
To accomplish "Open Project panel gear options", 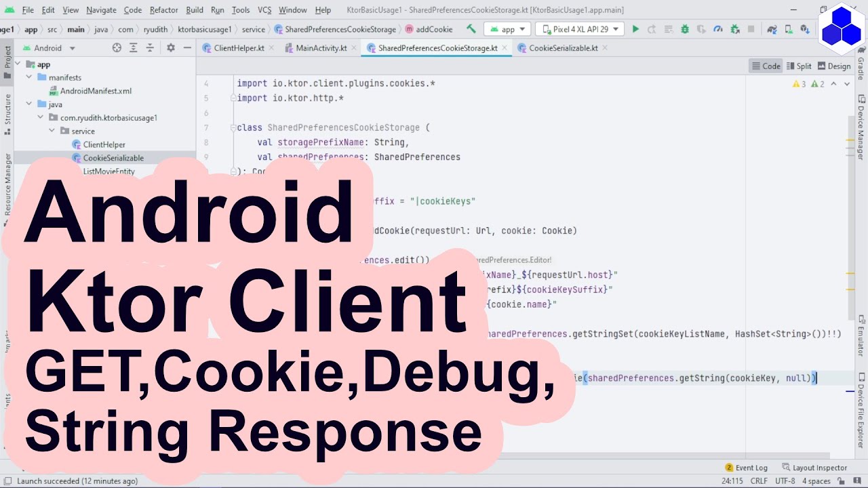I will click(170, 47).
